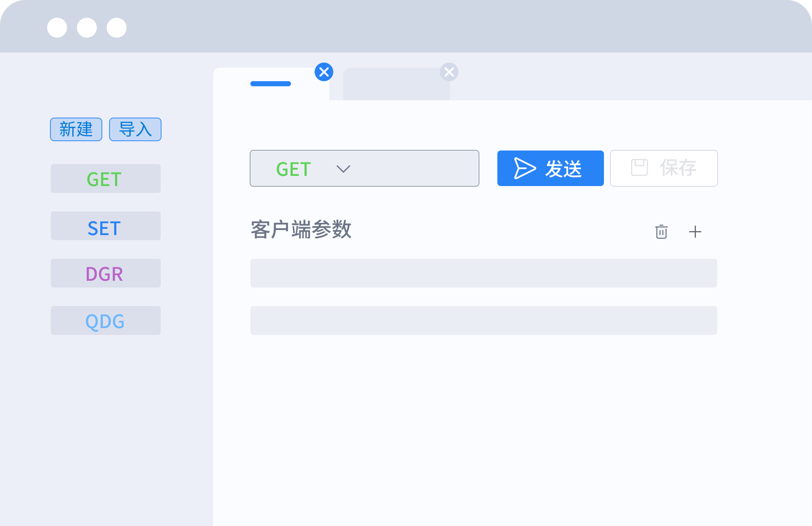Click the third window control dot
812x526 pixels.
click(117, 28)
